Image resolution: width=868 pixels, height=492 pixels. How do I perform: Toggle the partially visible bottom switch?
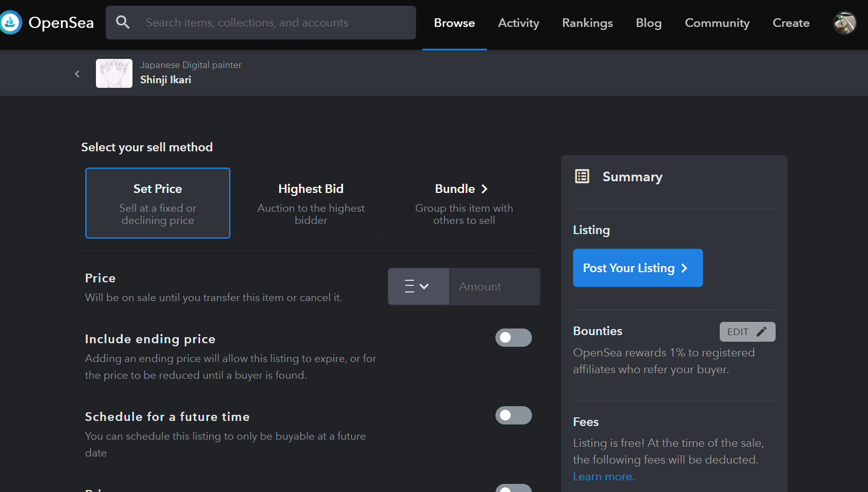coord(514,488)
